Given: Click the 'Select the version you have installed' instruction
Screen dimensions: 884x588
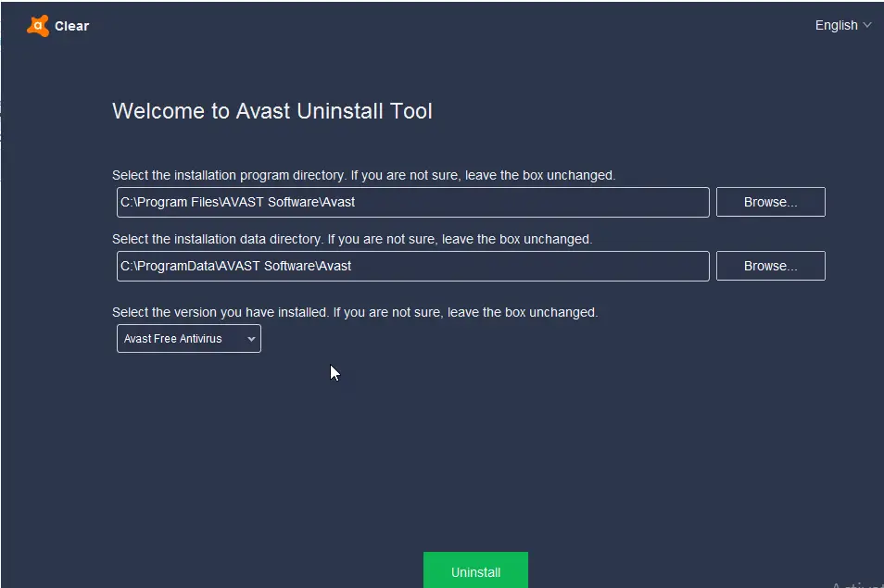Looking at the screenshot, I should (x=355, y=313).
